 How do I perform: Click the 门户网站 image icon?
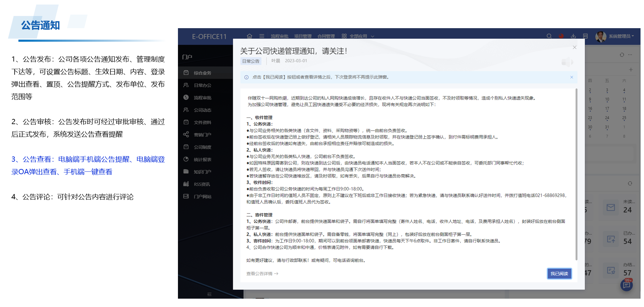click(x=186, y=196)
